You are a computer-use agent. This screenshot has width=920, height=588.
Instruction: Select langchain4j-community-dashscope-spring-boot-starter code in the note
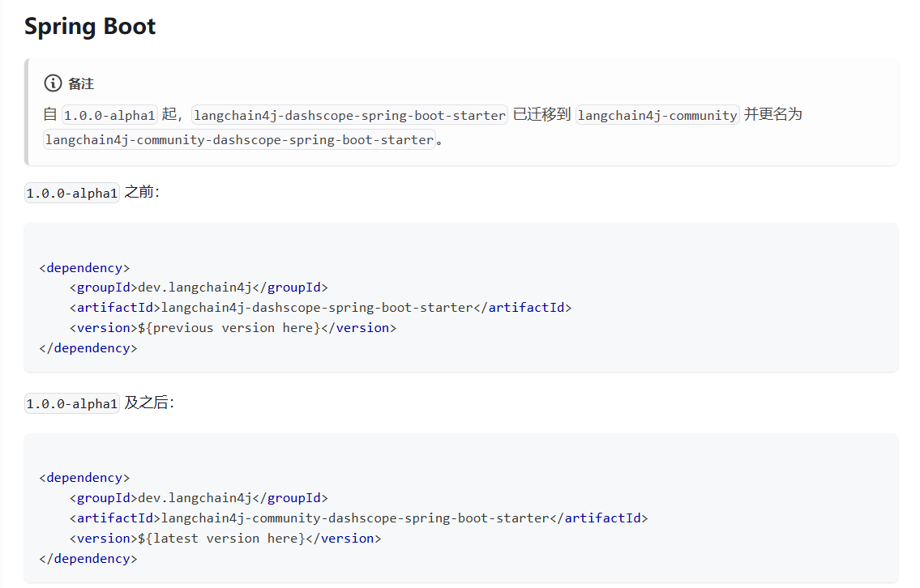[x=239, y=139]
